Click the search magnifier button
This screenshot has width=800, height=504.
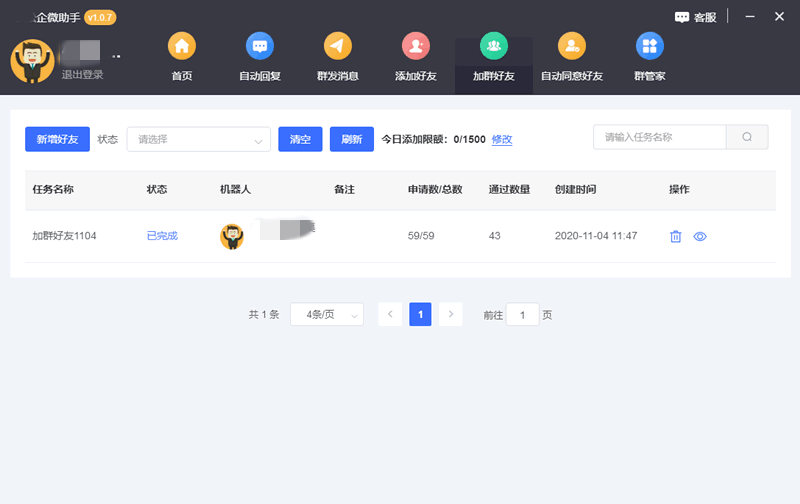click(747, 137)
